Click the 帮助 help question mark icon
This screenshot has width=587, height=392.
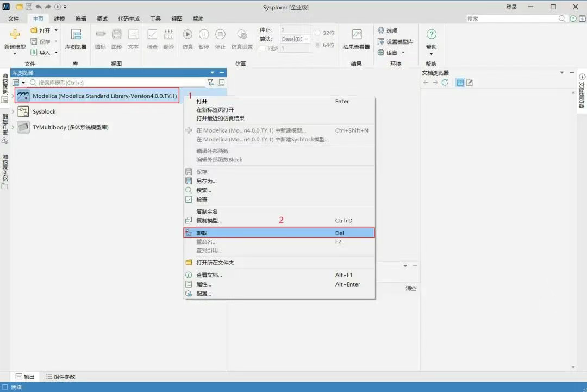[x=431, y=34]
